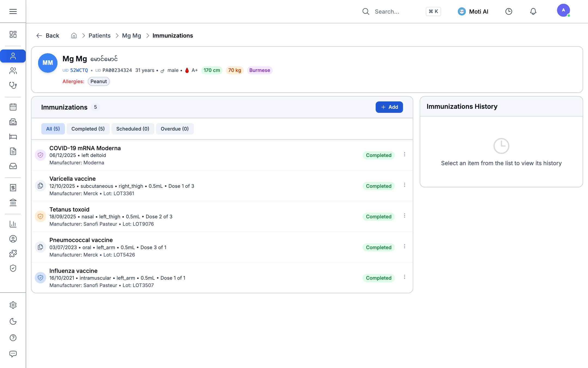Click the Back button
588x368 pixels.
tap(48, 36)
